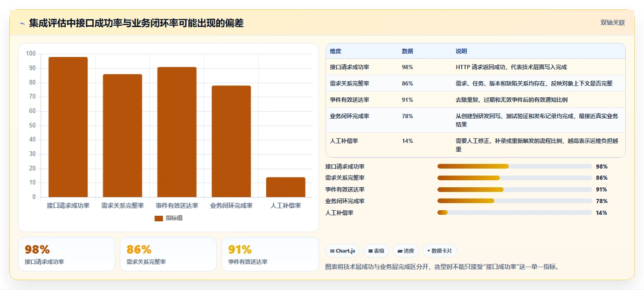Viewport: 644px width, 290px height.
Task: Click the 98% 接口请求成功率 stat card
Action: [x=67, y=254]
